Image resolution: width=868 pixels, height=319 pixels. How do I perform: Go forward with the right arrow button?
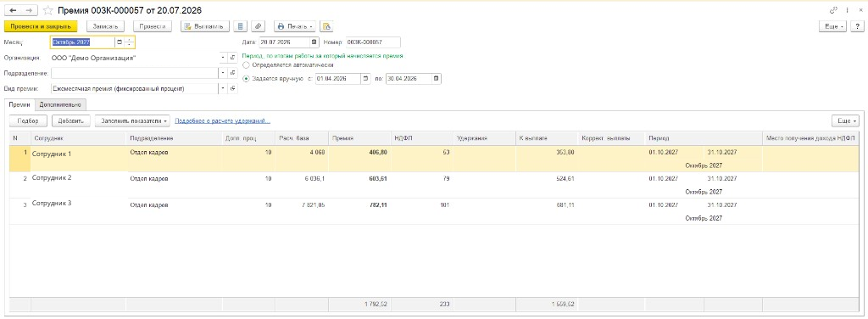30,10
